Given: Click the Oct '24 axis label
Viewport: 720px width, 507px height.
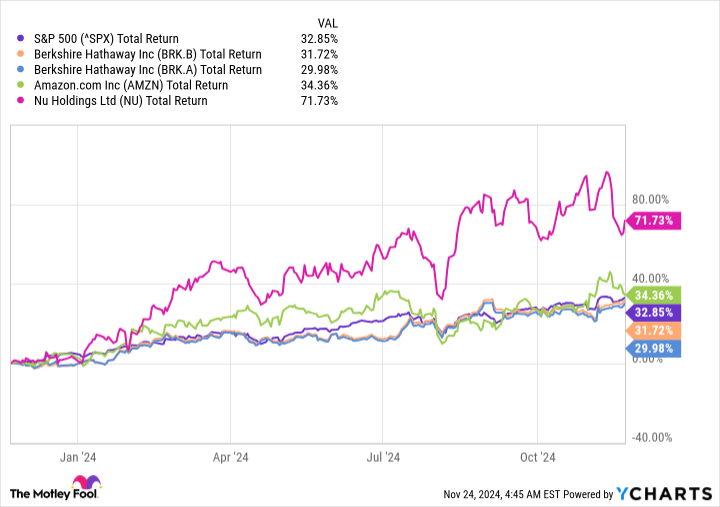Looking at the screenshot, I should pyautogui.click(x=537, y=457).
